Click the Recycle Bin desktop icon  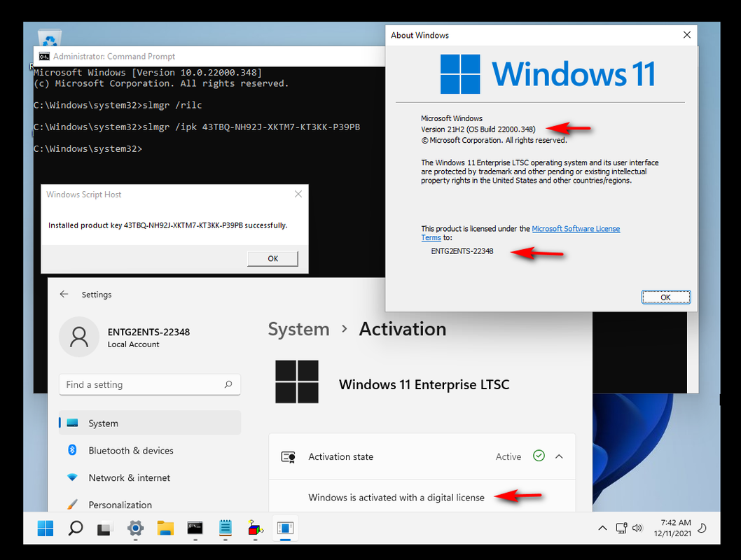pos(50,38)
